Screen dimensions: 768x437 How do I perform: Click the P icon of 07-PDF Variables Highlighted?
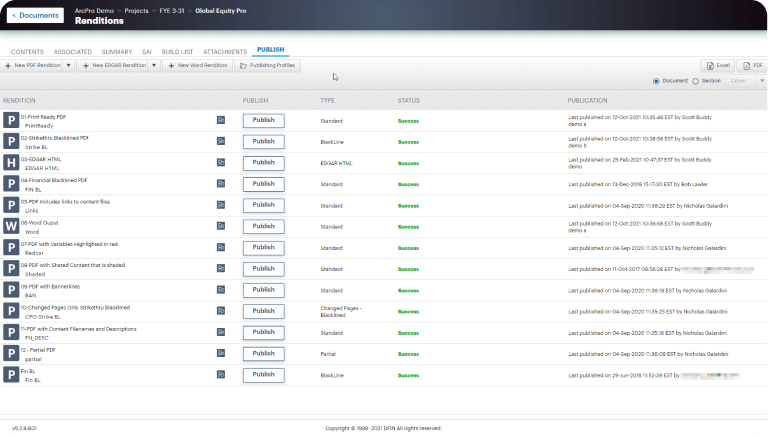(11, 247)
